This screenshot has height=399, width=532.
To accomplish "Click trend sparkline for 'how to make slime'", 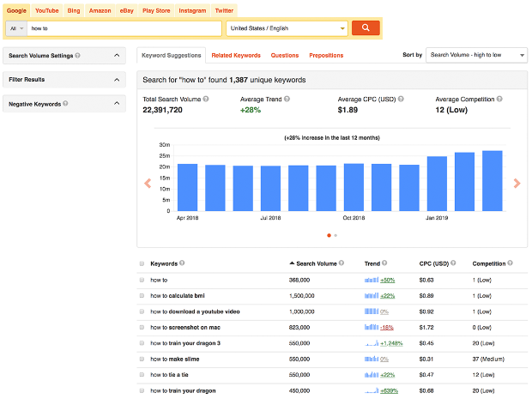I will pyautogui.click(x=372, y=359).
